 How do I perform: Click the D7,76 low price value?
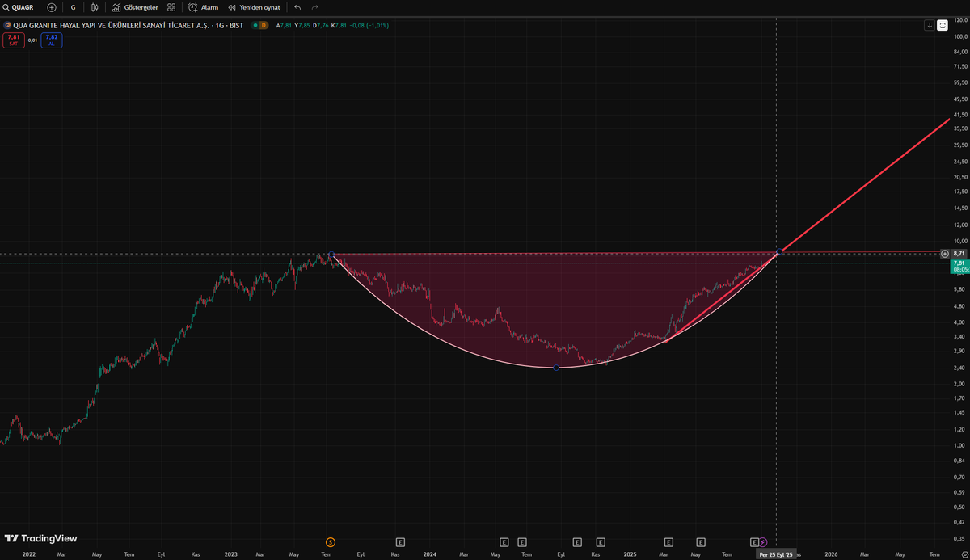[321, 26]
